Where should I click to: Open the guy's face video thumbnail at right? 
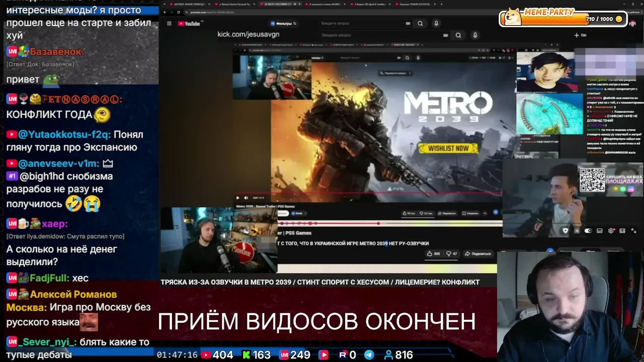pyautogui.click(x=545, y=72)
